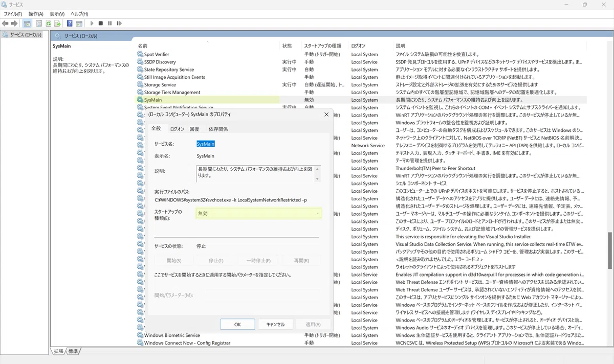614x364 pixels.
Task: Sort by the ログオン column header
Action: [x=371, y=46]
